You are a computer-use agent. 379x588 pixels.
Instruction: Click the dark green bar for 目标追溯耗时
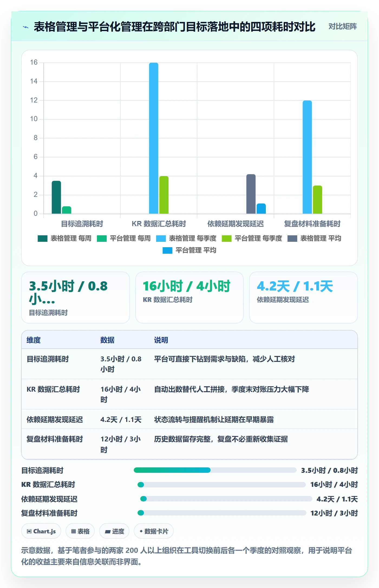coord(56,197)
